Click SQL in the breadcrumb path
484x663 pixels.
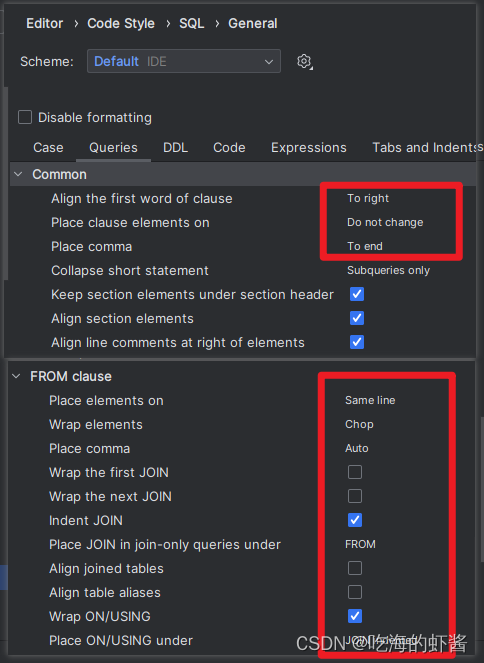pos(191,23)
